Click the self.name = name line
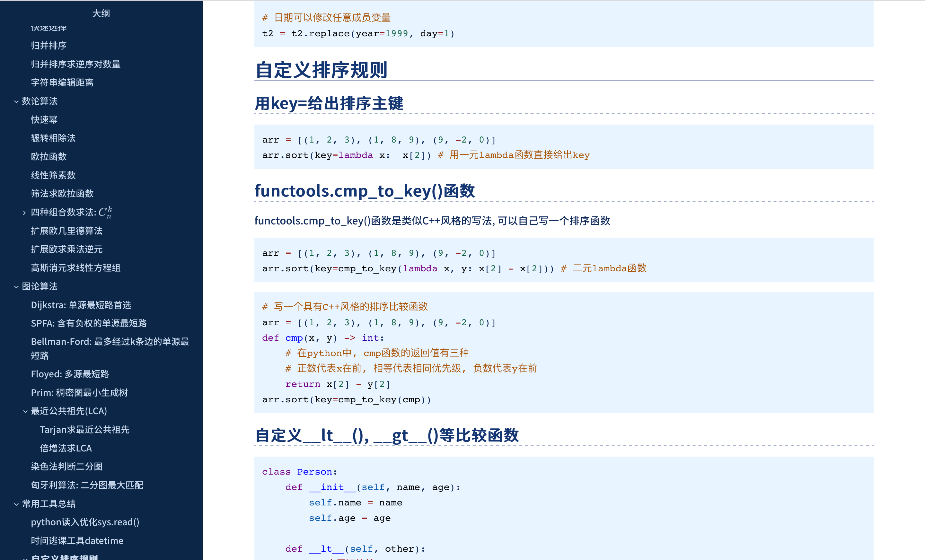 point(356,503)
